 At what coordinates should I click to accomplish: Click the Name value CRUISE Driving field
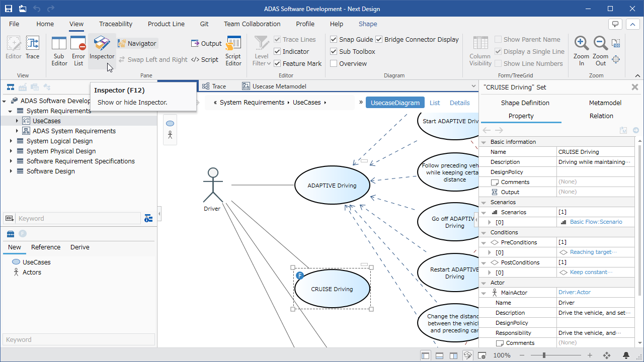tap(596, 152)
